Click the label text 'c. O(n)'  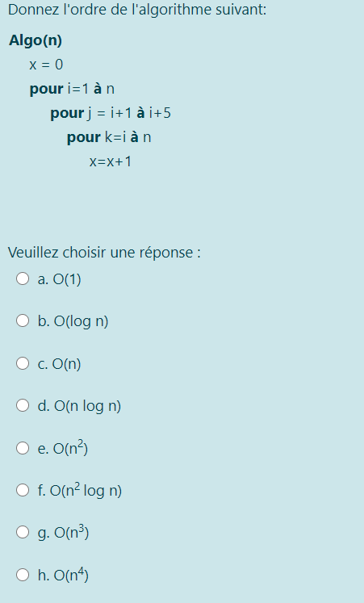[59, 364]
